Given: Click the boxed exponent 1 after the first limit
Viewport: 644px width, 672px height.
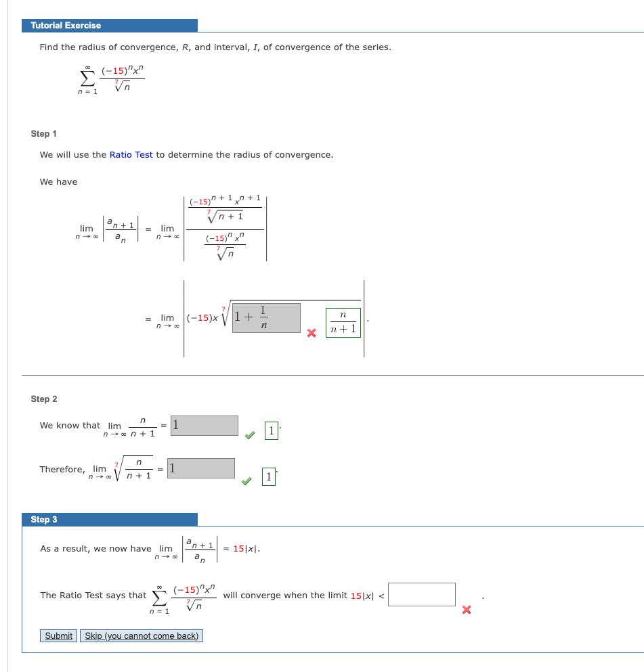Looking at the screenshot, I should point(272,430).
